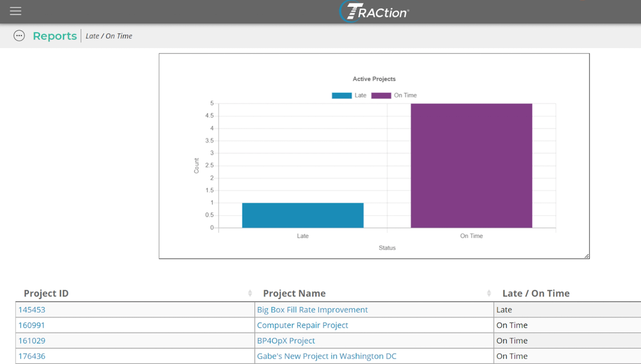This screenshot has height=364, width=641.
Task: Open the Reports page link
Action: pyautogui.click(x=54, y=36)
